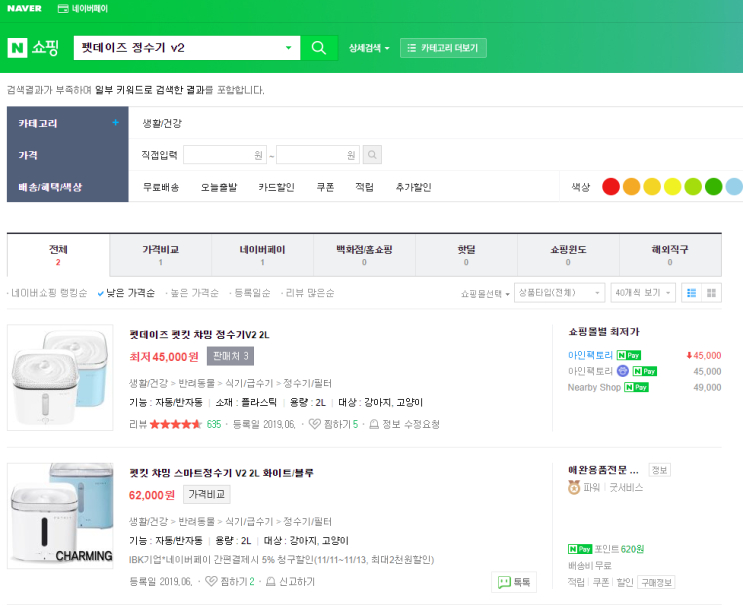Click the 판매처 3 button
The image size is (743, 611).
point(230,356)
